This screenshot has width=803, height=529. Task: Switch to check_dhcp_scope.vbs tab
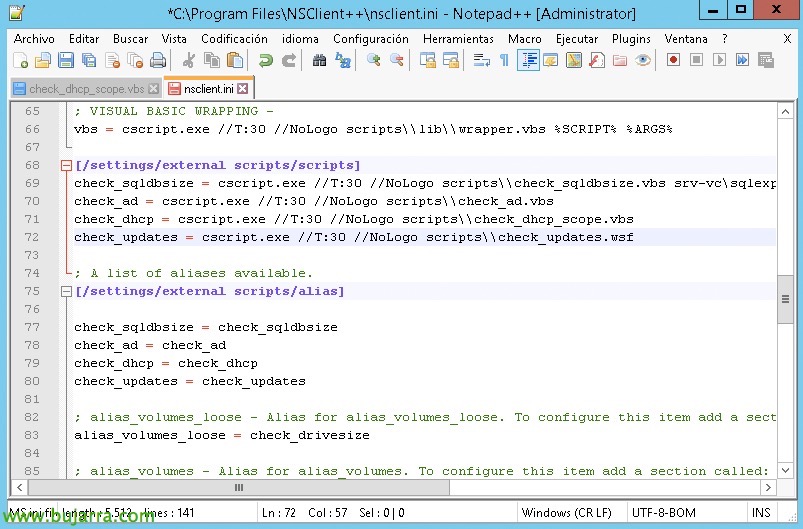pyautogui.click(x=86, y=89)
